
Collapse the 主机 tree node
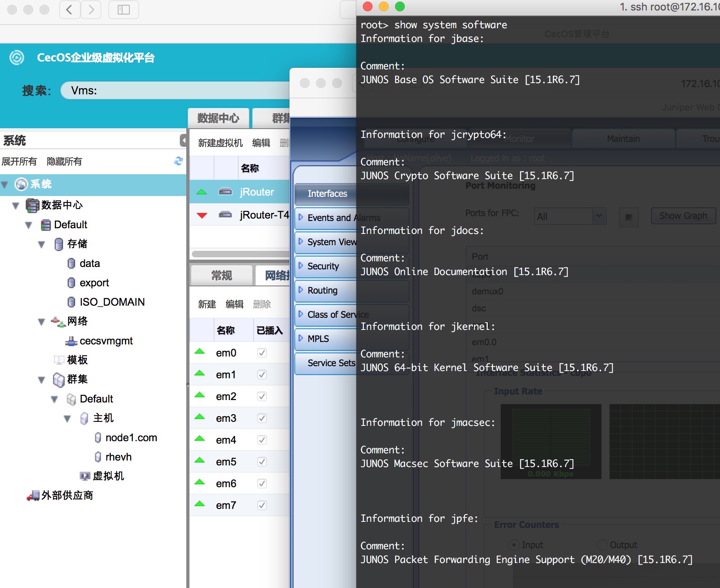click(x=67, y=419)
